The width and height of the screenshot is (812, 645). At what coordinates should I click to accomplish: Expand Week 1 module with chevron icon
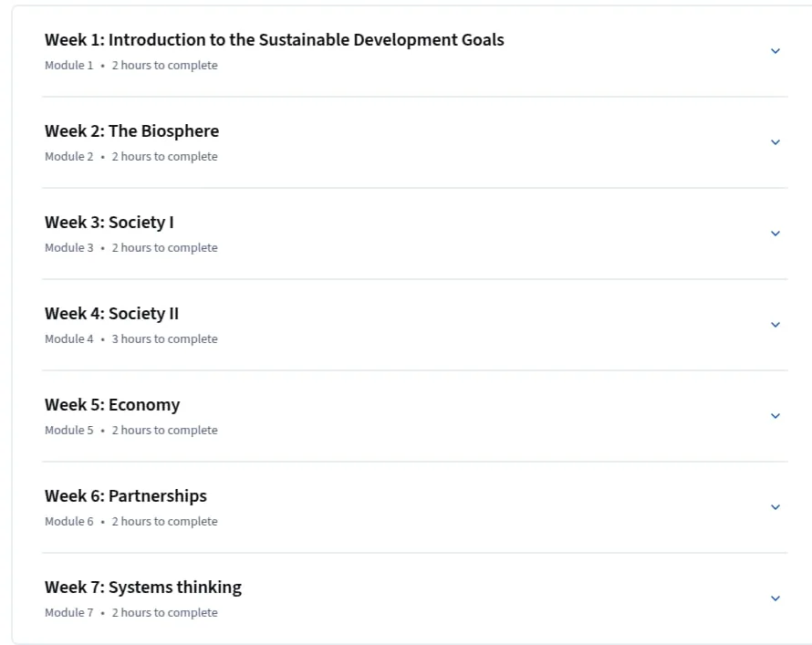[x=776, y=51]
